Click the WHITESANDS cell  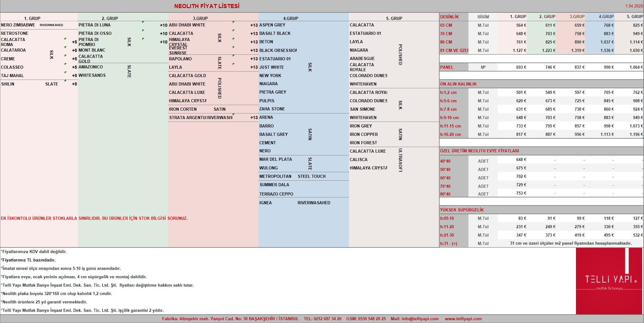point(92,75)
